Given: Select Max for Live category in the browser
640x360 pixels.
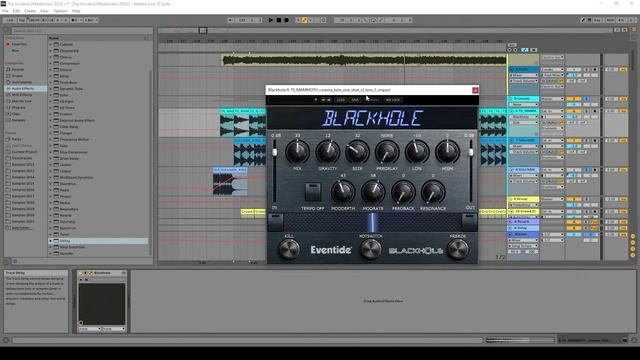Looking at the screenshot, I should 22,101.
